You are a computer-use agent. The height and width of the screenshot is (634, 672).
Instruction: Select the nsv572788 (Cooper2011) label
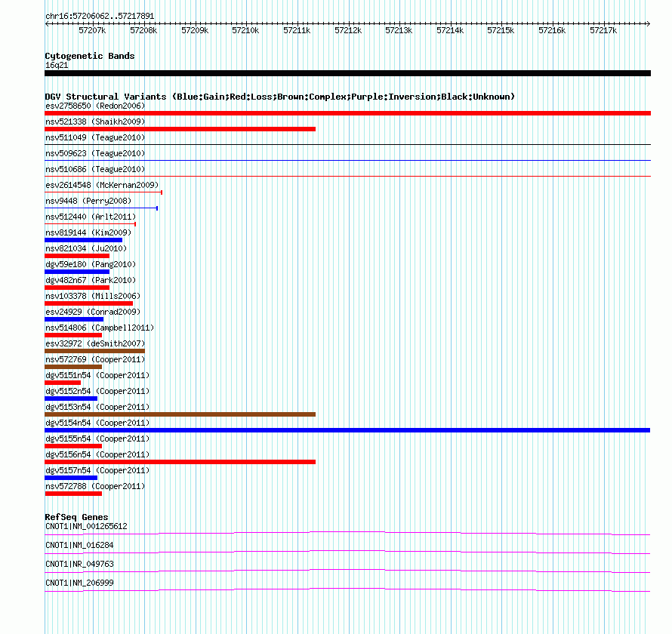(95, 486)
